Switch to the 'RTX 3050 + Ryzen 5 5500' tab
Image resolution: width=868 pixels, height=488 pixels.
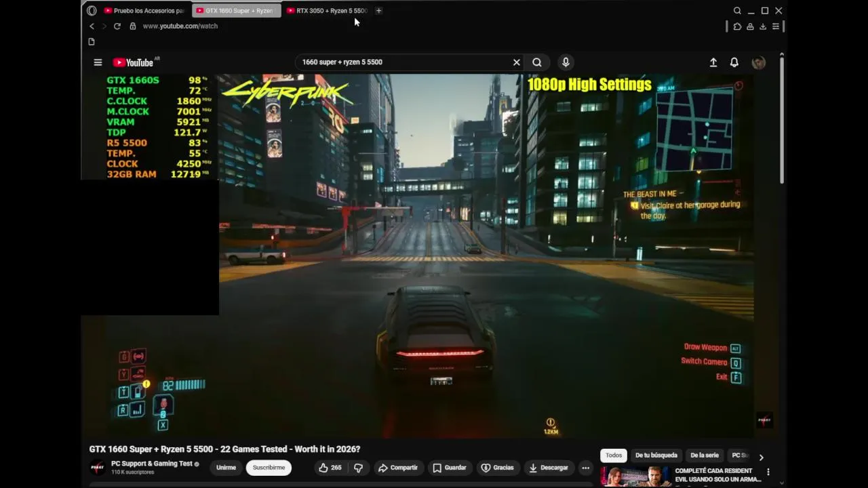pyautogui.click(x=328, y=11)
